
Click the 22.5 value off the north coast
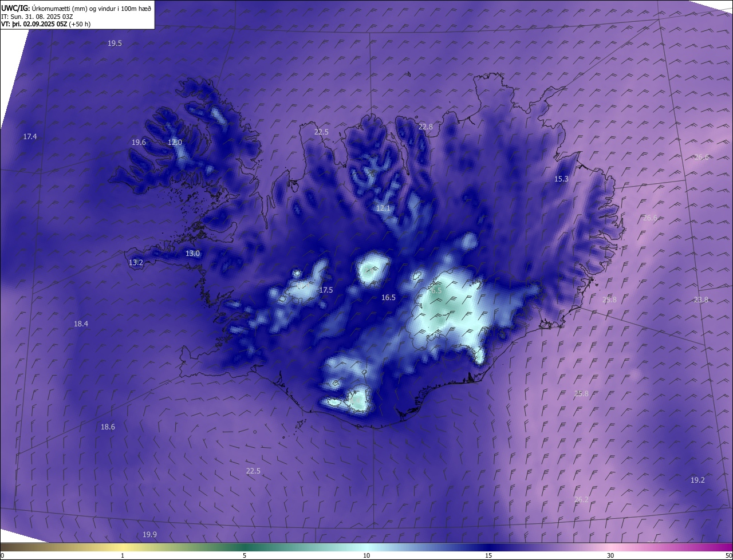click(321, 132)
